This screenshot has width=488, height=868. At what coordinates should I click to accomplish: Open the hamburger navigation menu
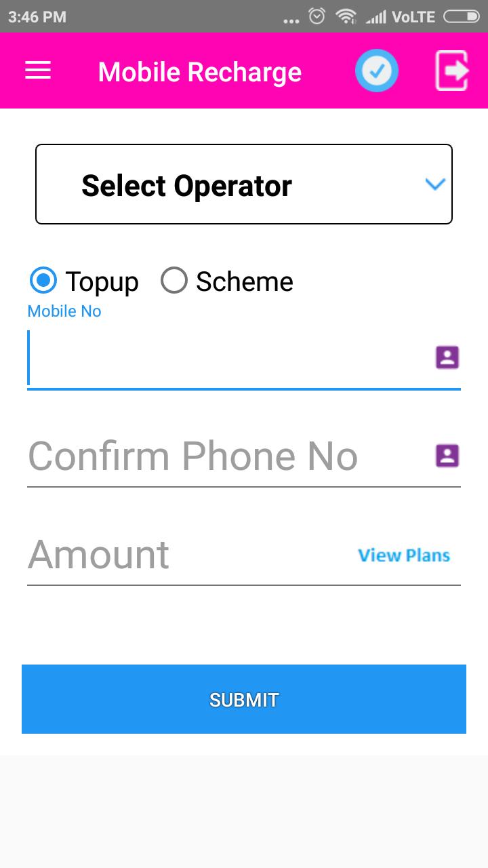tap(38, 71)
